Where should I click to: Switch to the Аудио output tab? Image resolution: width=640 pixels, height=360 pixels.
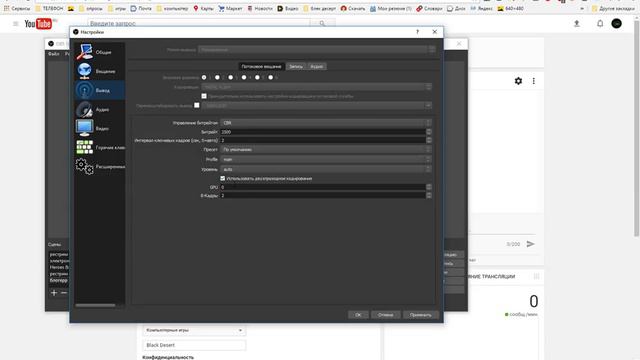[x=317, y=66]
